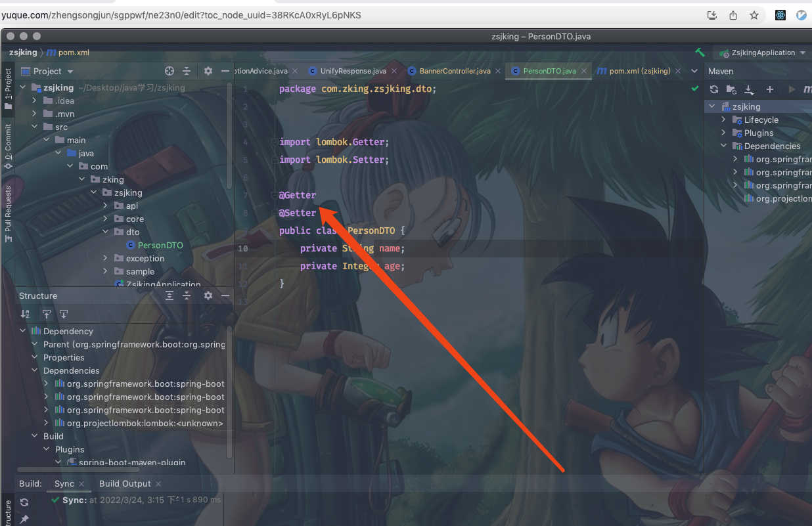Expand Plugins node in Maven panel

coord(723,133)
